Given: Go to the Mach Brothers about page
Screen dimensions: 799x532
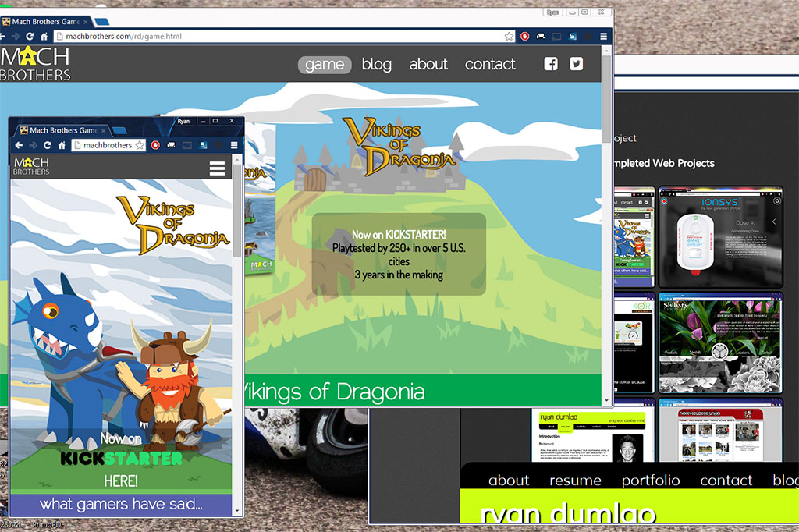Looking at the screenshot, I should [428, 64].
